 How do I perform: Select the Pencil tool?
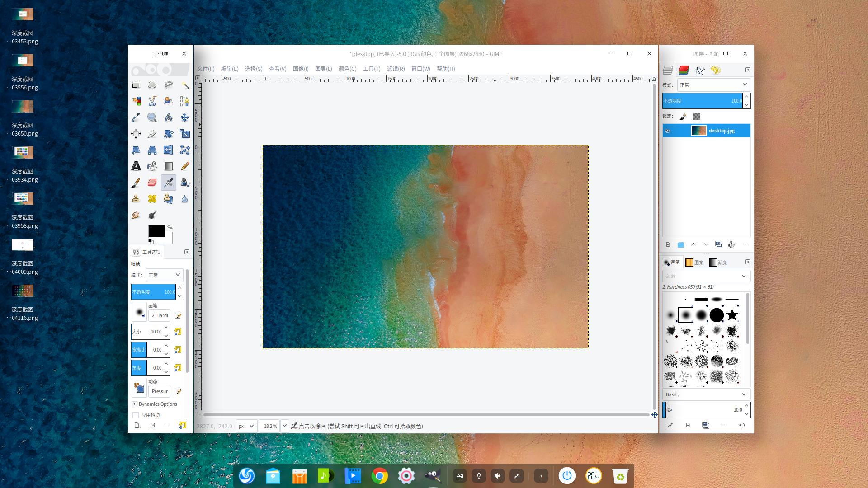(x=184, y=166)
